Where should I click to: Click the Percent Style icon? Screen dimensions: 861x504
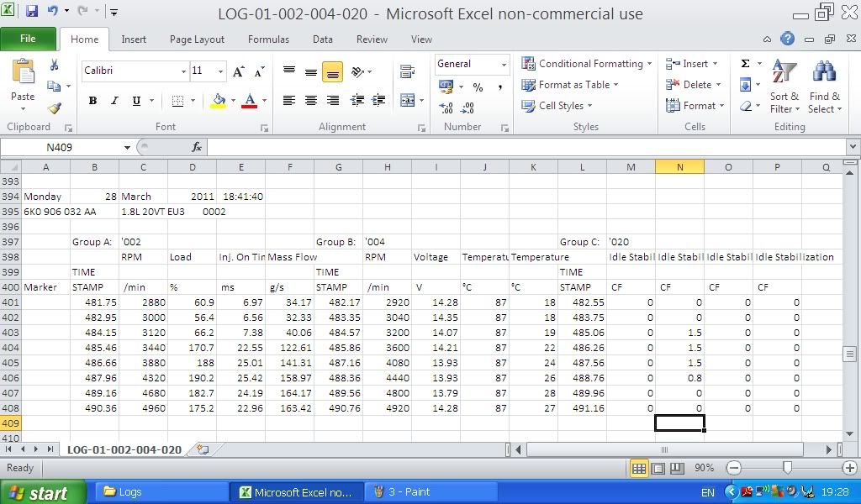pos(478,87)
